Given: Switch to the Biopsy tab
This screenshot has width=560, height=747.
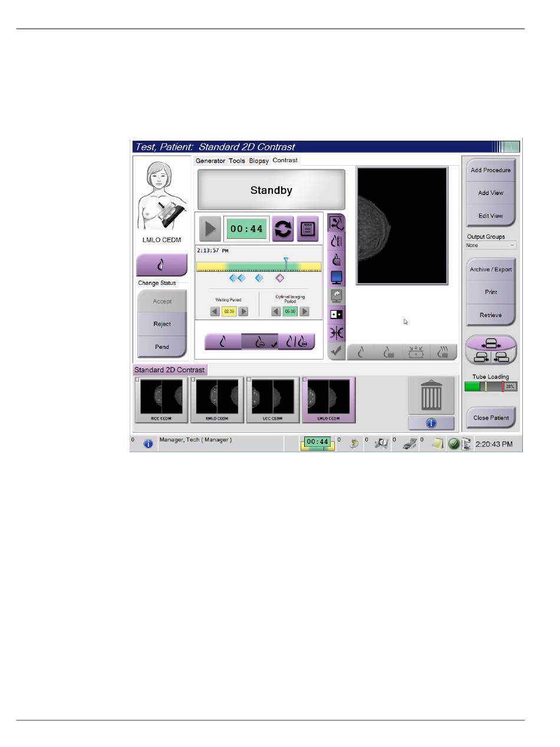Looking at the screenshot, I should click(x=259, y=160).
